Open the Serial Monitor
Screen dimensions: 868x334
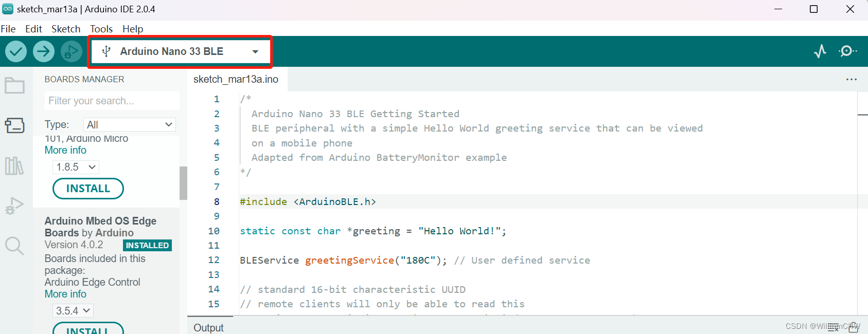[x=848, y=51]
